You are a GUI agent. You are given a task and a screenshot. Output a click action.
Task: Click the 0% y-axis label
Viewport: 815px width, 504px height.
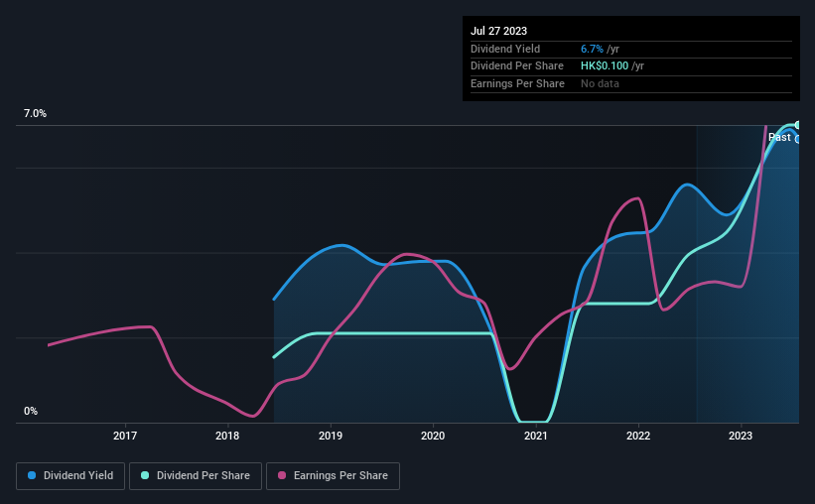click(x=31, y=411)
